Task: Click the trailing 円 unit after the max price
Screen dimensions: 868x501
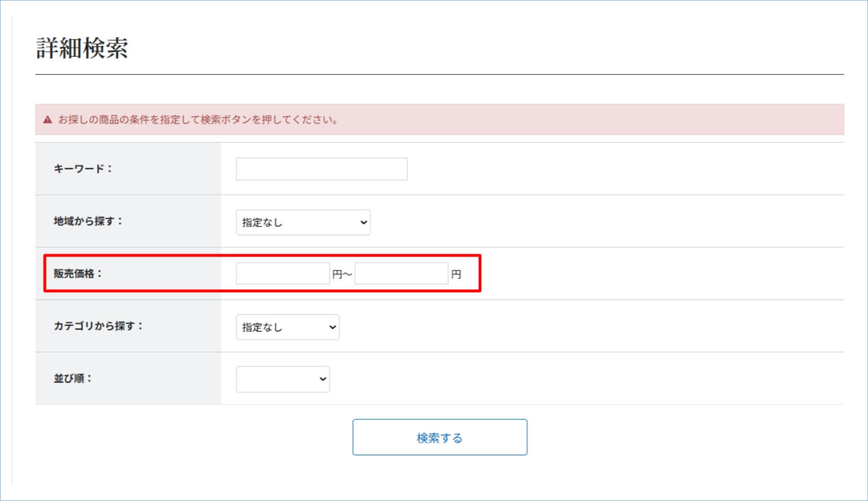Action: 456,274
